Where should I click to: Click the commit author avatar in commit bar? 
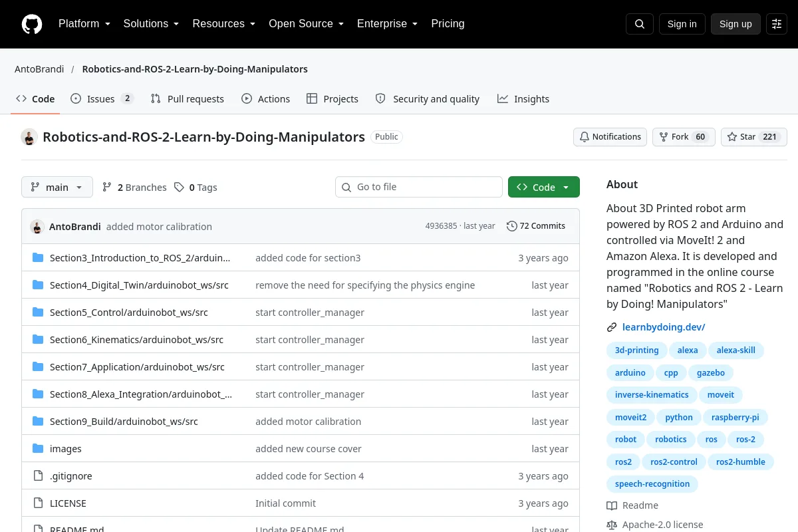tap(37, 226)
